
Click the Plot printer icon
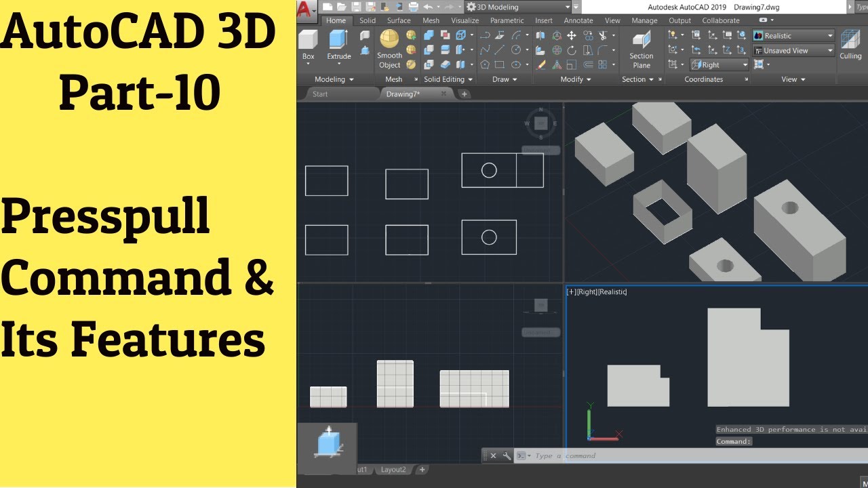click(413, 7)
